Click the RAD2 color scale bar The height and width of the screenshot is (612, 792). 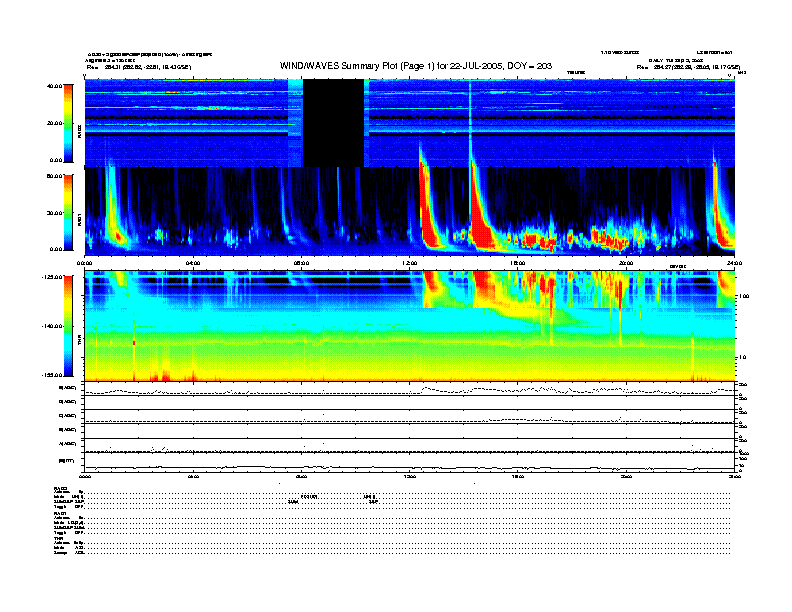coord(68,123)
